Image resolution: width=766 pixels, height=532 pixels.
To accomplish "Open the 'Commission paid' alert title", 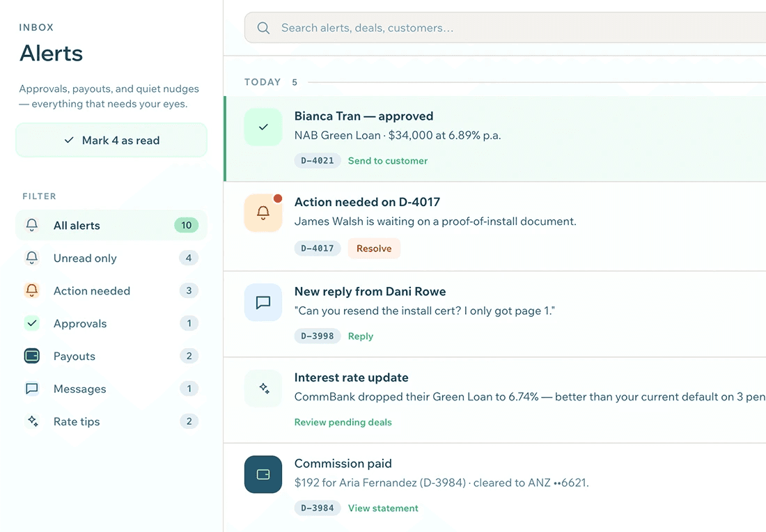I will 343,464.
